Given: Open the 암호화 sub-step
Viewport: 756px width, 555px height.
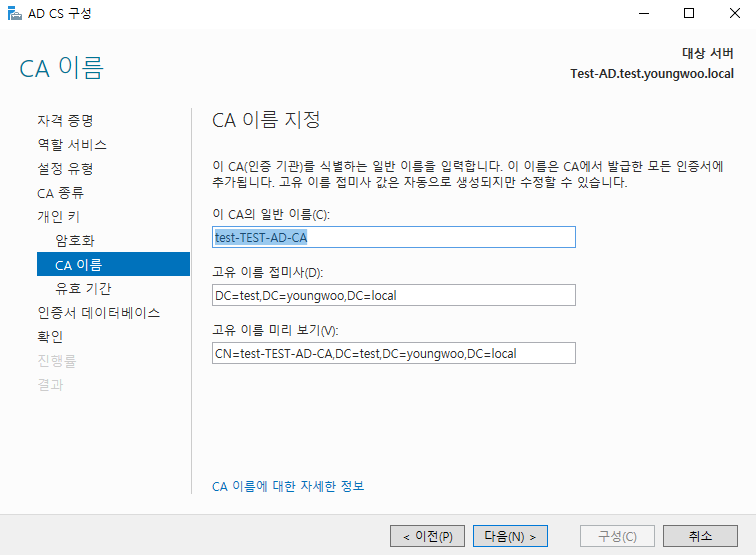Looking at the screenshot, I should tap(75, 240).
